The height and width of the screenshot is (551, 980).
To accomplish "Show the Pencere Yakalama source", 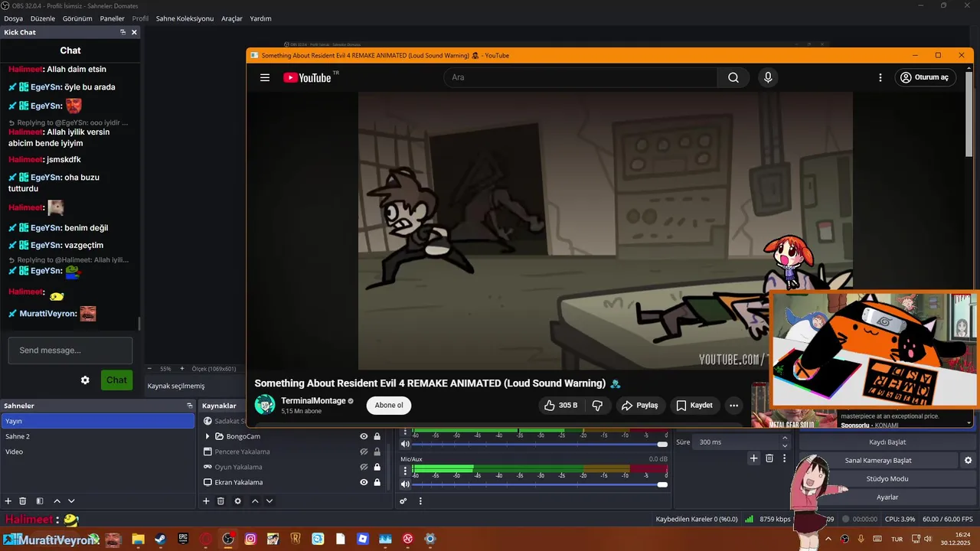I will click(x=364, y=452).
